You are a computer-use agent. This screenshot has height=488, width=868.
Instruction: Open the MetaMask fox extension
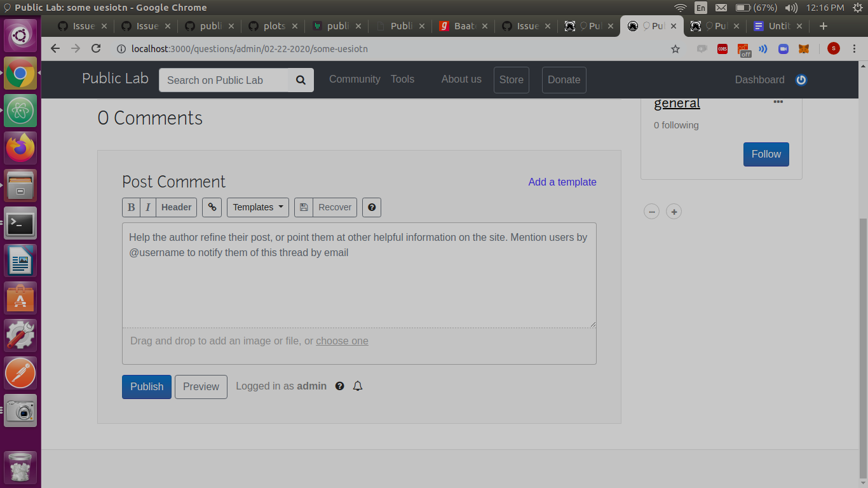coord(804,49)
